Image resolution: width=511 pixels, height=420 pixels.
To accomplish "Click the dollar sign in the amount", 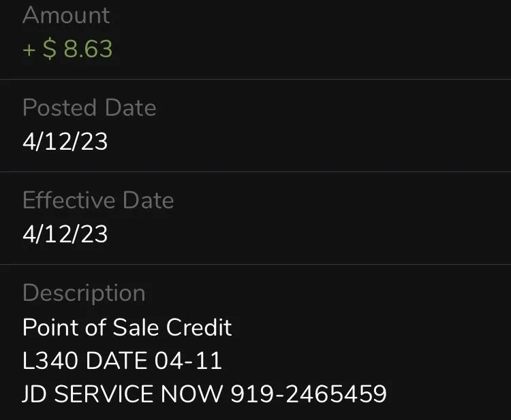I will tap(50, 49).
